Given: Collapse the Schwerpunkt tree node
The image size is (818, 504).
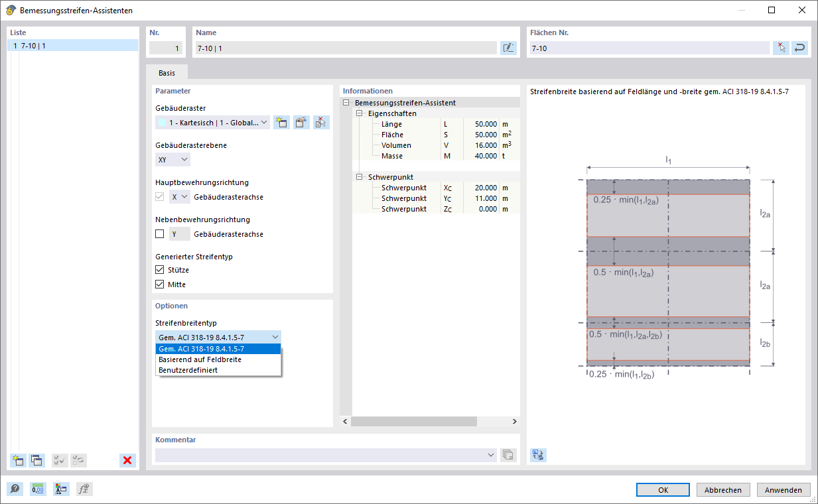Looking at the screenshot, I should (x=359, y=177).
